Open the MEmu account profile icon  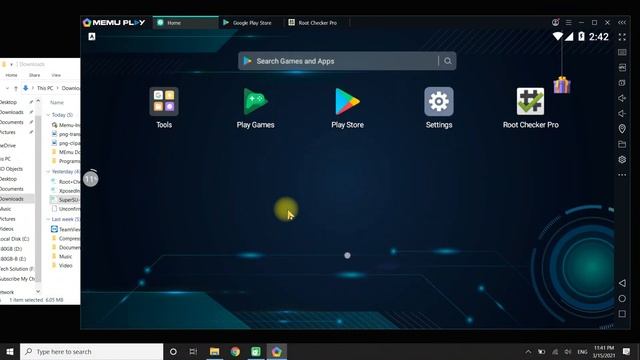click(x=555, y=22)
